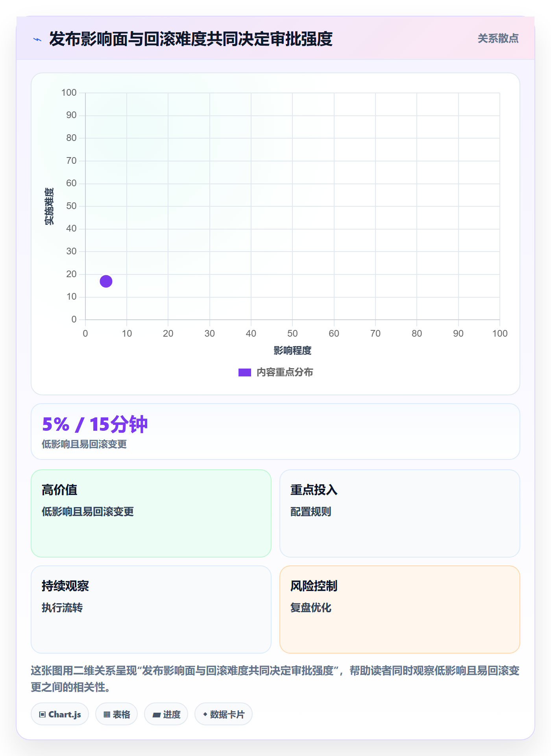Viewport: 551px width, 756px height.
Task: Click the 配置规则 text in 重点投入 card
Action: click(x=311, y=511)
